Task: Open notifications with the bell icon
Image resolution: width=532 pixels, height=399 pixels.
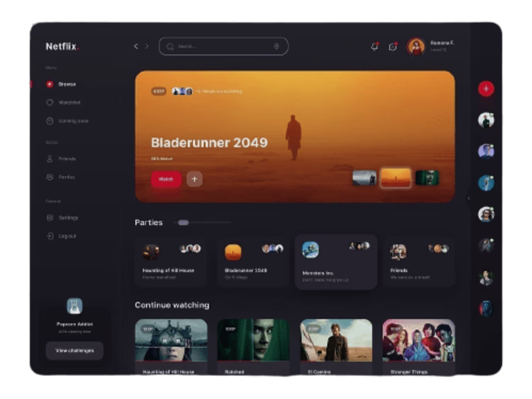Action: click(x=375, y=47)
